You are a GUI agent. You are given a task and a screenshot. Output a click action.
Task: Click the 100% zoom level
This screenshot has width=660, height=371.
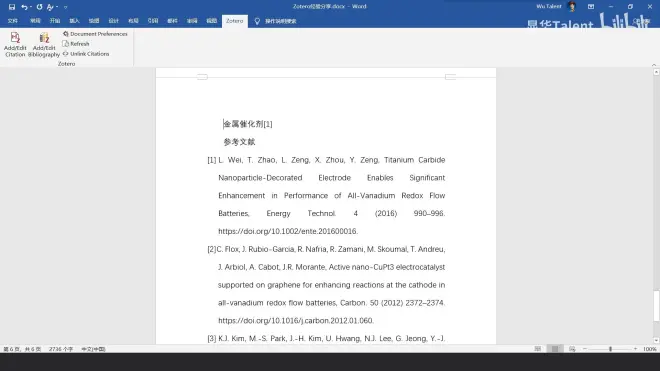[649, 349]
